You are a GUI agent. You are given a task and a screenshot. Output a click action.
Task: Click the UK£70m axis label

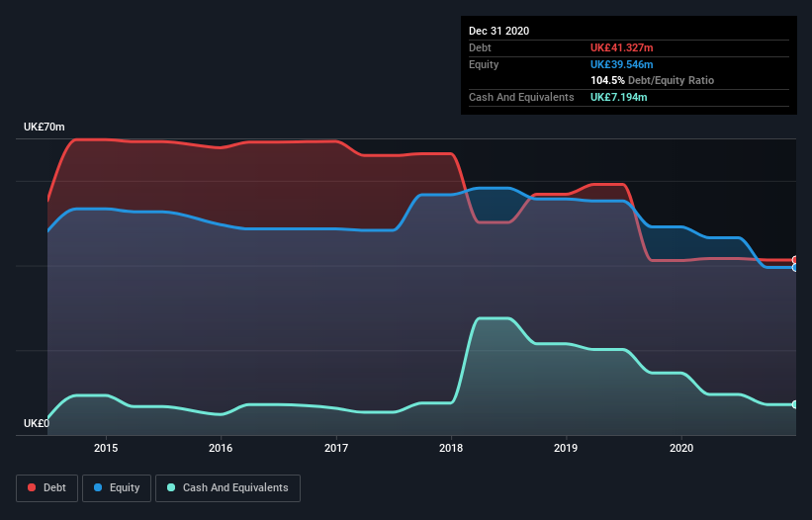coord(45,127)
